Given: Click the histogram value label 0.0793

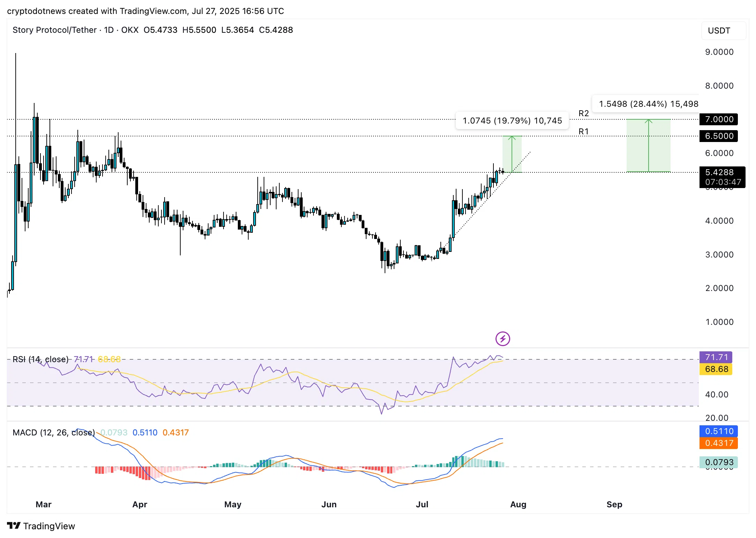Looking at the screenshot, I should pos(719,462).
